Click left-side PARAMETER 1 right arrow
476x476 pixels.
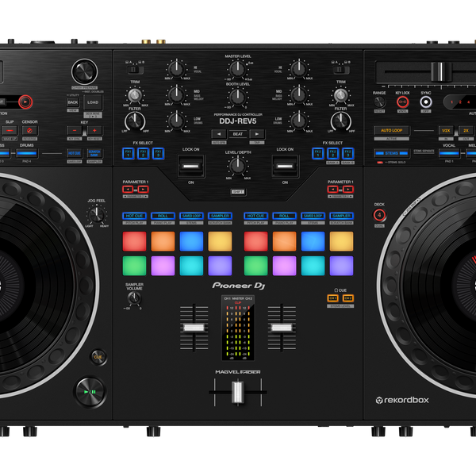[x=144, y=190]
